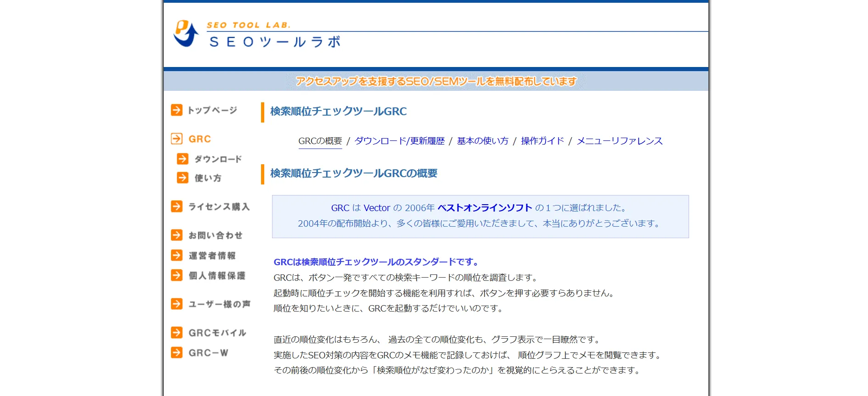868x396 pixels.
Task: Click the arrow icon beside ライセンス購入
Action: point(177,206)
